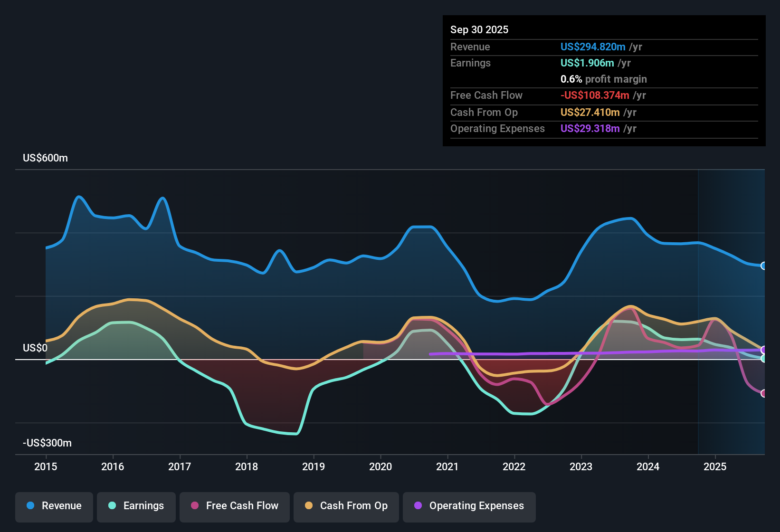
Task: Click the 2020 label on the time axis
Action: tap(380, 467)
